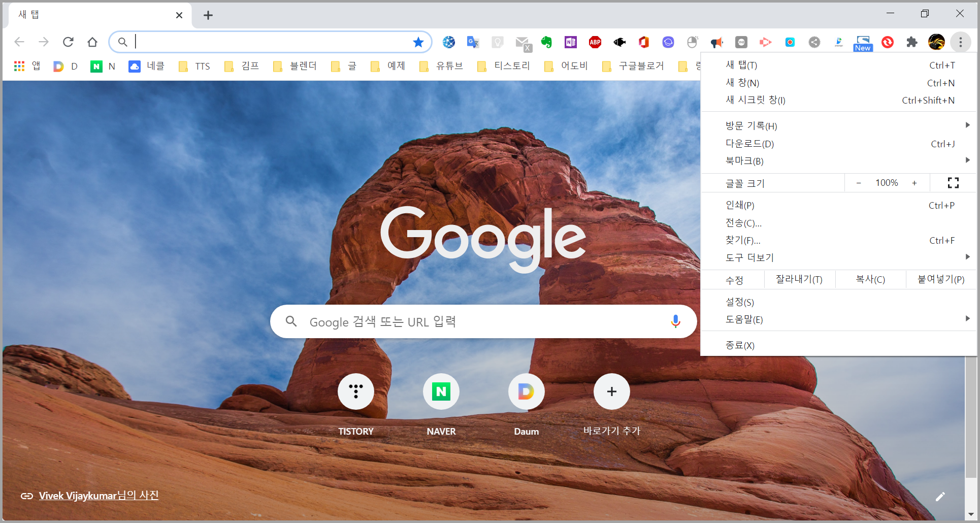Expand 방문 기록(H) history submenu
980x523 pixels.
838,125
